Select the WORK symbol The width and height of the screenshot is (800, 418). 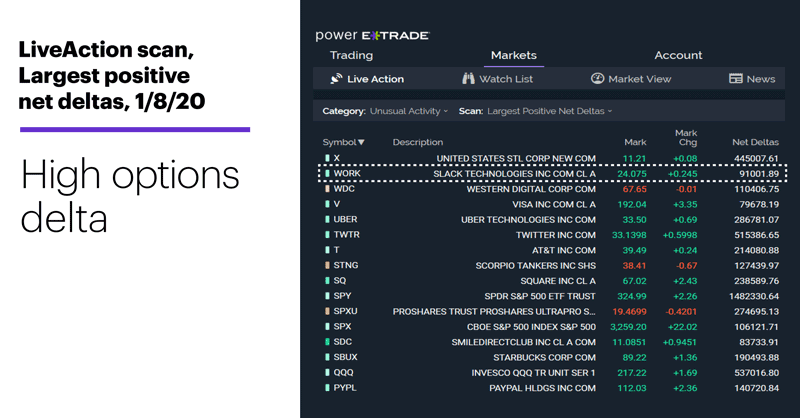(347, 174)
